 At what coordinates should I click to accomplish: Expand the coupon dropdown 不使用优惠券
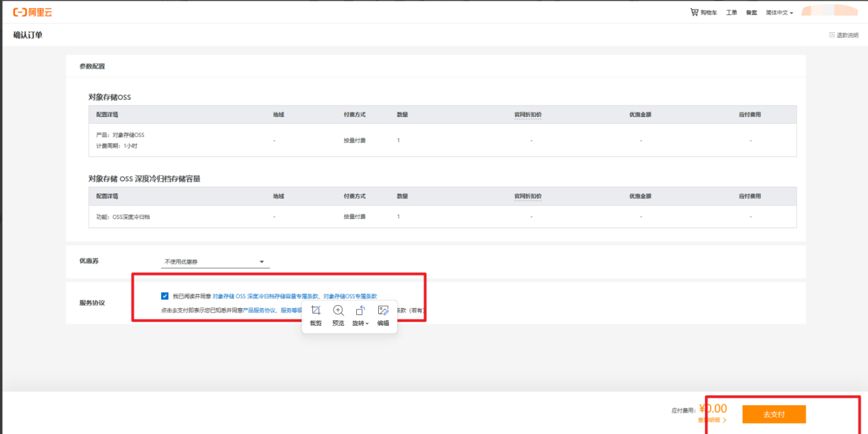click(x=215, y=262)
